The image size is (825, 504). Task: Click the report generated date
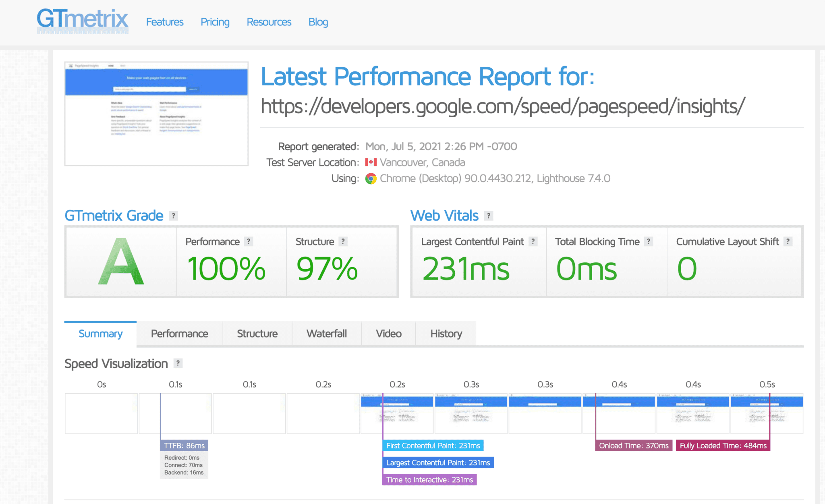pos(441,146)
